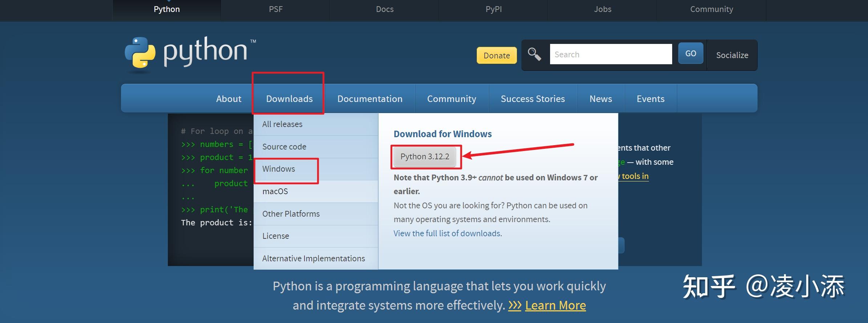Choose Source code from the dropdown
Screen dimensions: 868x323
click(x=284, y=147)
